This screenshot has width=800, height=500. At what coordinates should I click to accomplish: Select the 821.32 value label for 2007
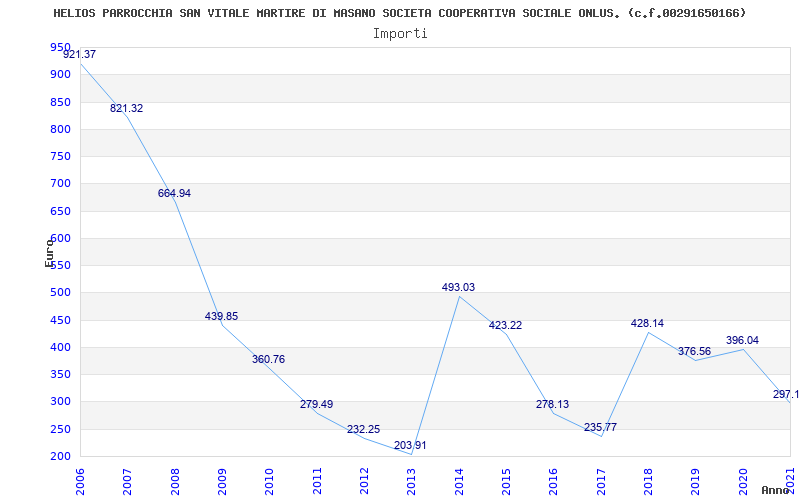point(127,108)
